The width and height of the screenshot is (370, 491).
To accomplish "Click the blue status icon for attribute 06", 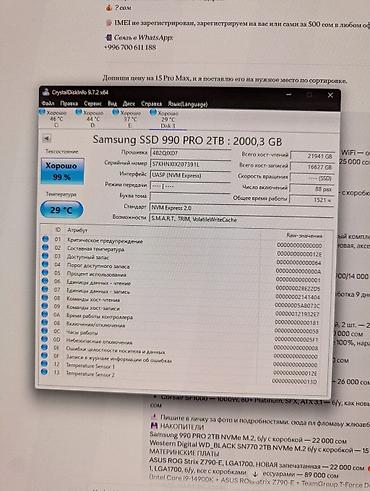I will coord(45,281).
